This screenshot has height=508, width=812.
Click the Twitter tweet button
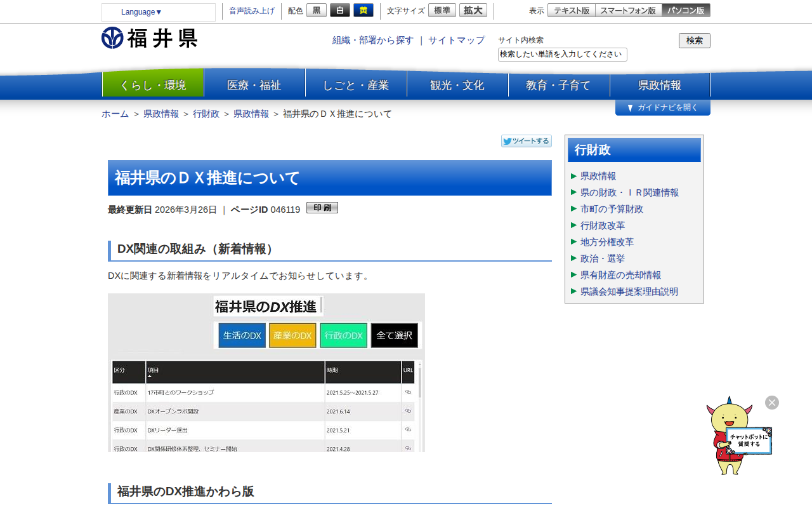click(526, 141)
